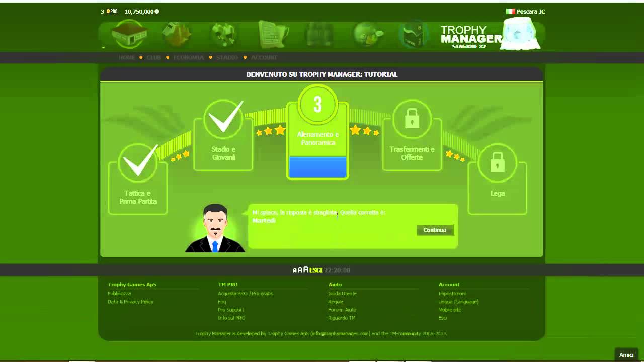Image resolution: width=644 pixels, height=362 pixels.
Task: Select the Lega step label
Action: 498,193
